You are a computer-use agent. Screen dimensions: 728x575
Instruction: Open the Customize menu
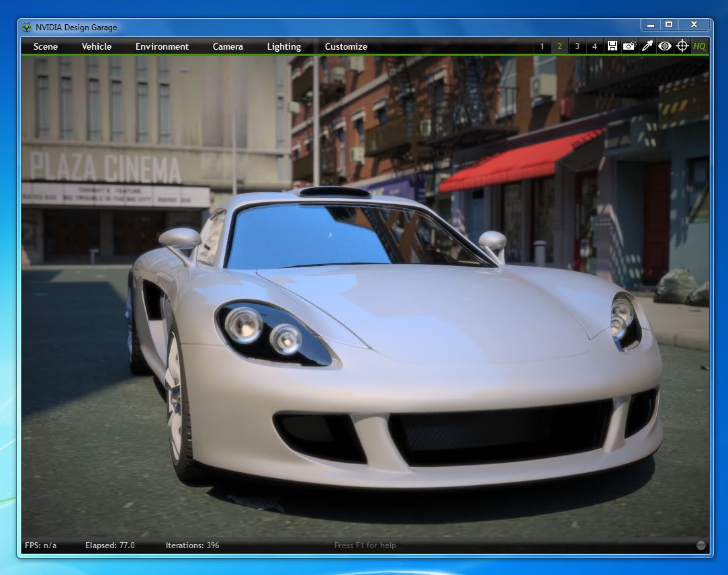[x=346, y=46]
